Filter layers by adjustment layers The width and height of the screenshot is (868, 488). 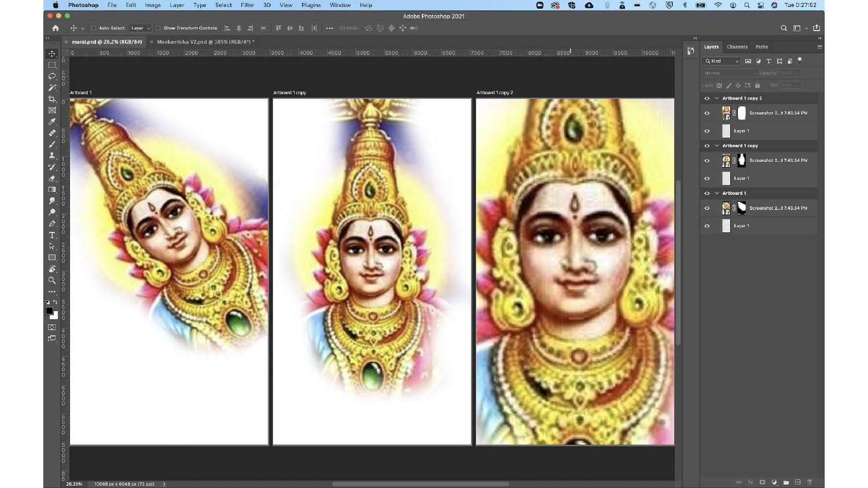759,61
